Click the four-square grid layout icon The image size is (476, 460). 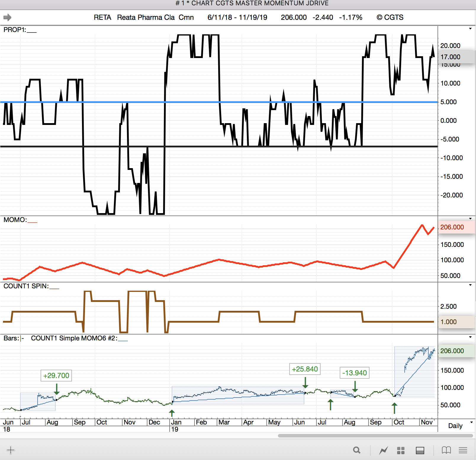click(401, 451)
